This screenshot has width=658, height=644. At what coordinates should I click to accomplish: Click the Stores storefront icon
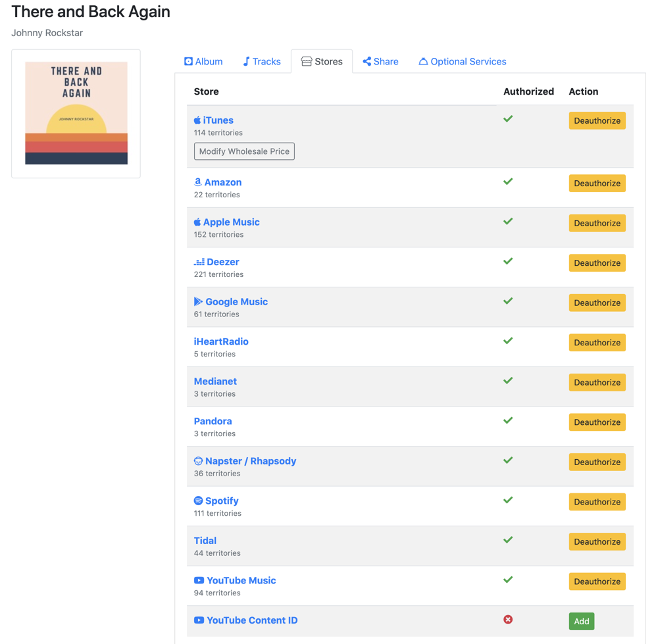[x=307, y=62]
